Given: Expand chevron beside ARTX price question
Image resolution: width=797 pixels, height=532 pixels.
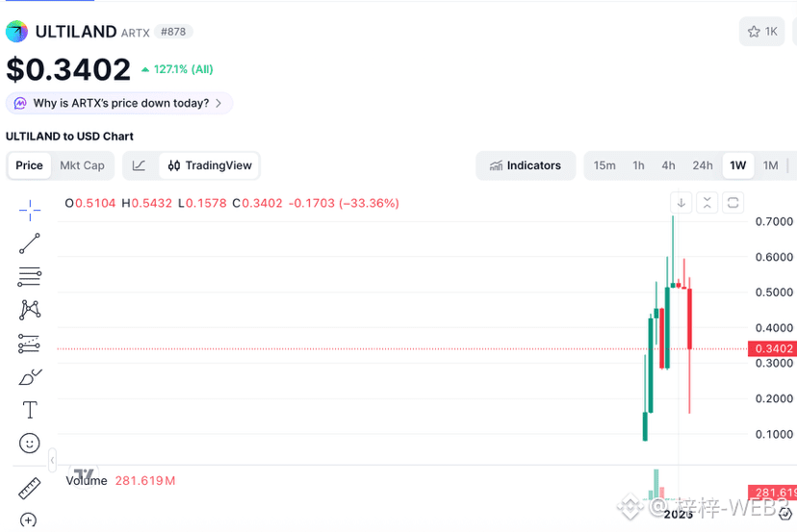Looking at the screenshot, I should (x=219, y=103).
